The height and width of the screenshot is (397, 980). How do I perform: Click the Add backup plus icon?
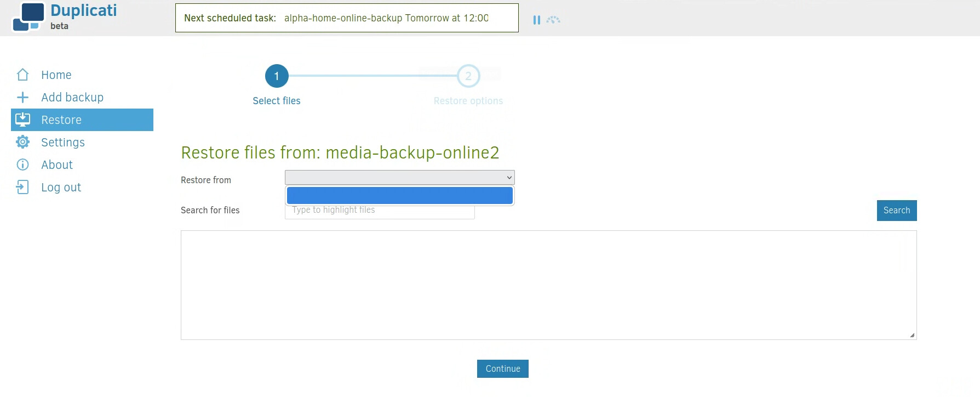click(x=22, y=97)
